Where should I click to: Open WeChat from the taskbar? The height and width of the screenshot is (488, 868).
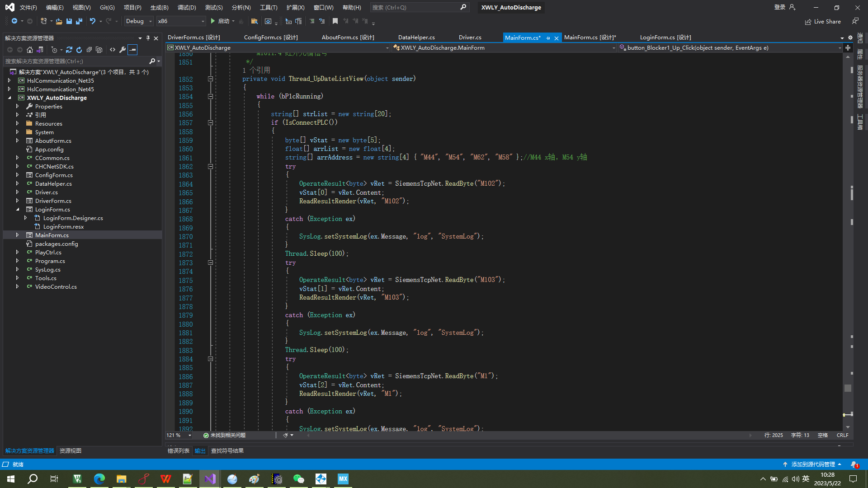tap(299, 479)
